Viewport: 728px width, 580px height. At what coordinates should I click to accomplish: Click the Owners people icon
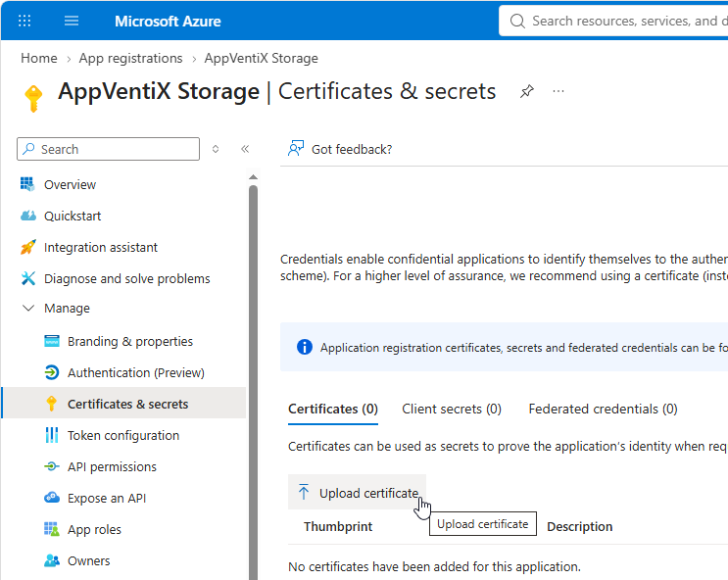click(x=52, y=560)
